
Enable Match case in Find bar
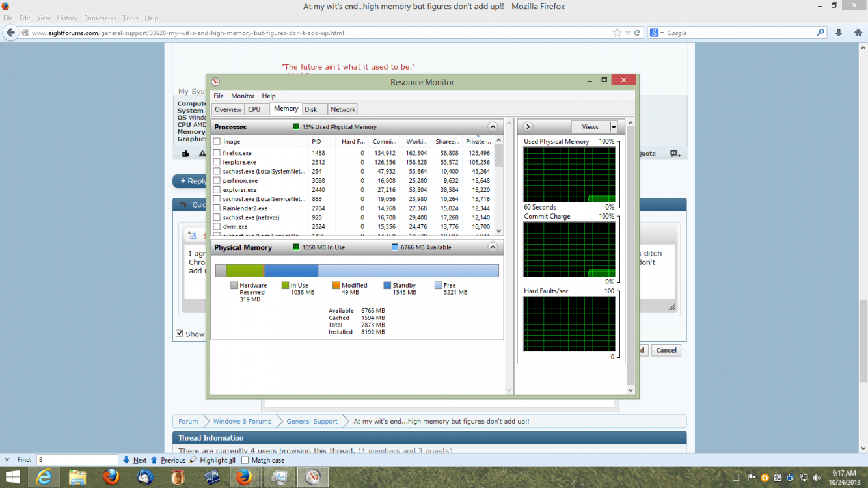(x=245, y=460)
